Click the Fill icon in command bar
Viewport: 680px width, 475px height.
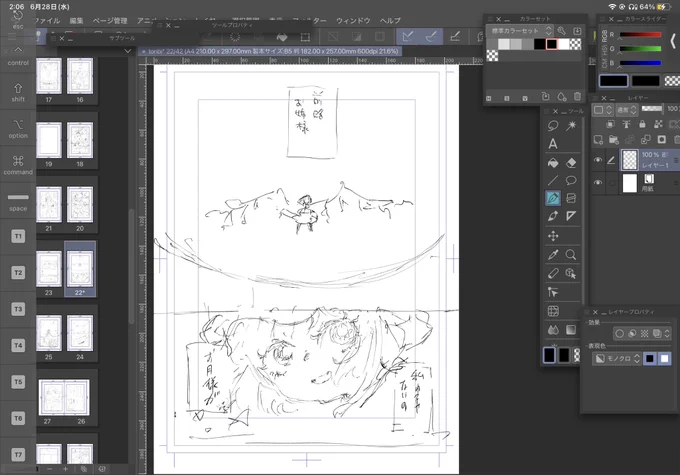(282, 37)
